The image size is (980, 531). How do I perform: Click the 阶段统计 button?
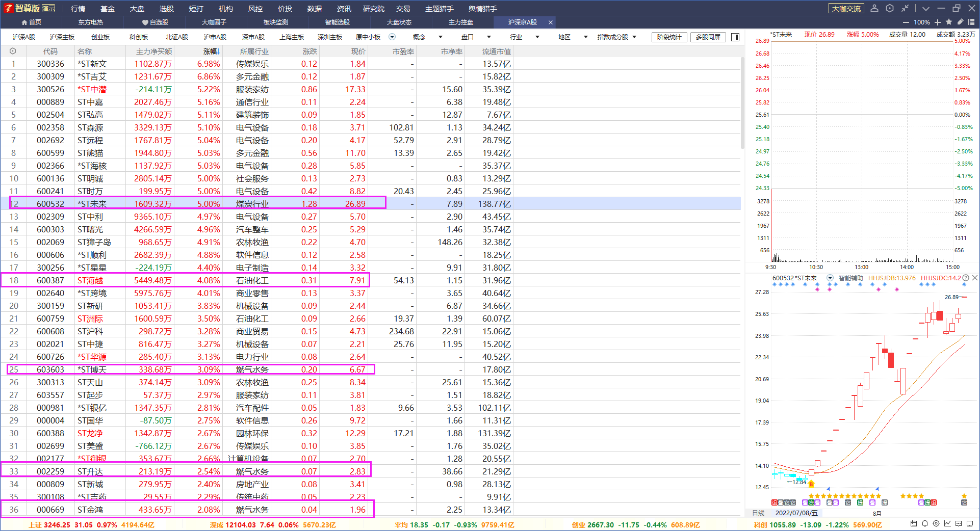click(669, 37)
